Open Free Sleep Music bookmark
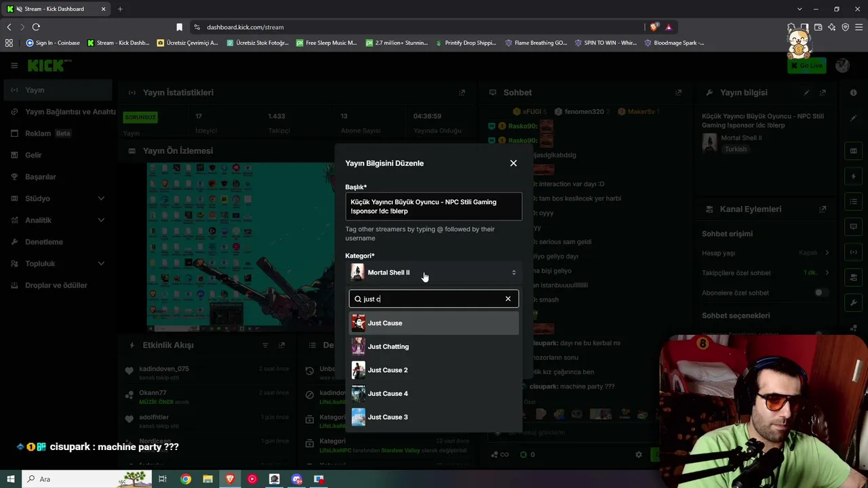The image size is (868, 488). (x=326, y=43)
